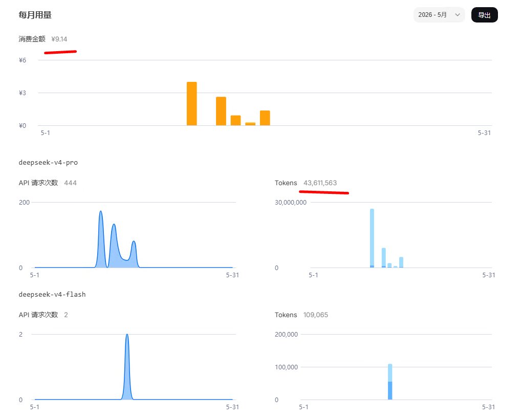Click the 100,000 axis label
The height and width of the screenshot is (420, 521).
click(x=287, y=367)
